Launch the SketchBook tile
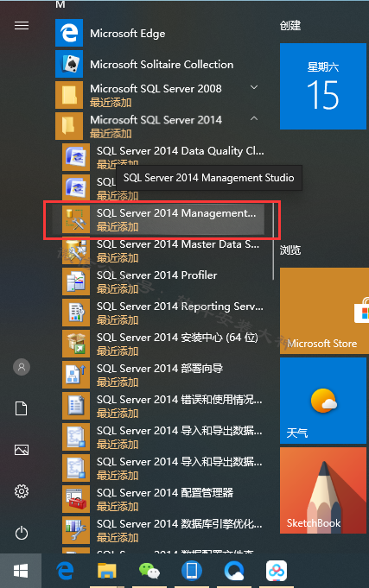 click(323, 490)
